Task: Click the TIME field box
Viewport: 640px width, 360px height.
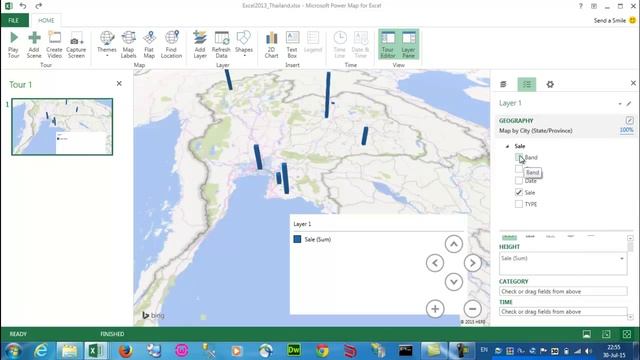Action: (563, 311)
